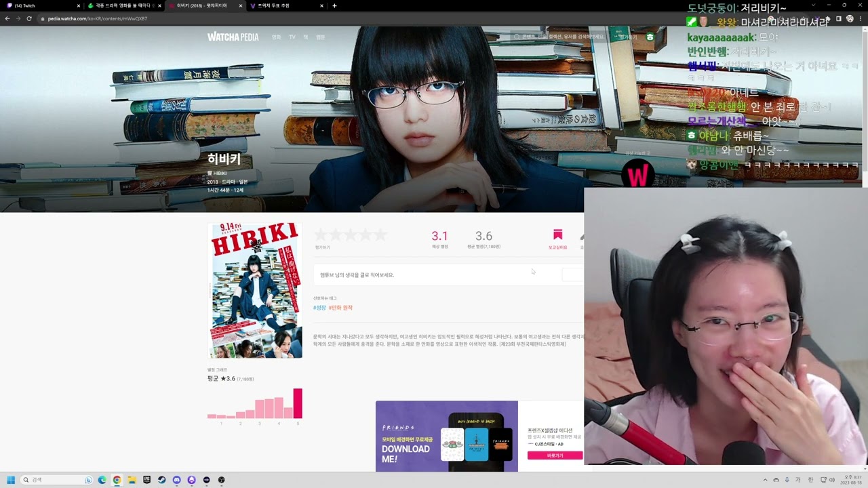The width and height of the screenshot is (868, 488).
Task: Open Discord from the taskbar
Action: click(177, 480)
